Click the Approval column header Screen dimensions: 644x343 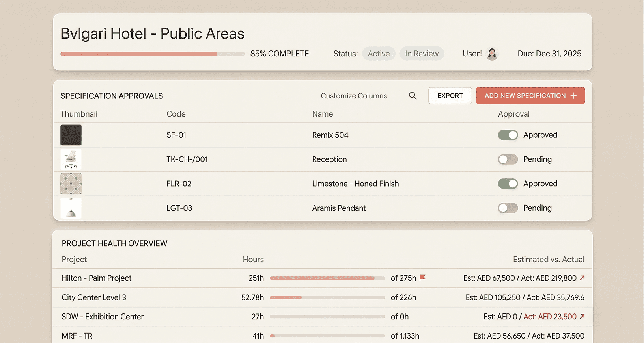513,114
